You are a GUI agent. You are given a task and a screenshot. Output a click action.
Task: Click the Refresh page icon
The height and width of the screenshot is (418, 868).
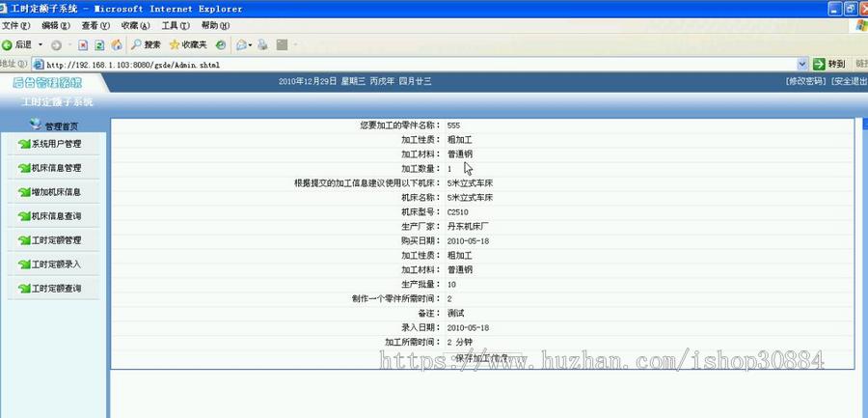click(99, 45)
